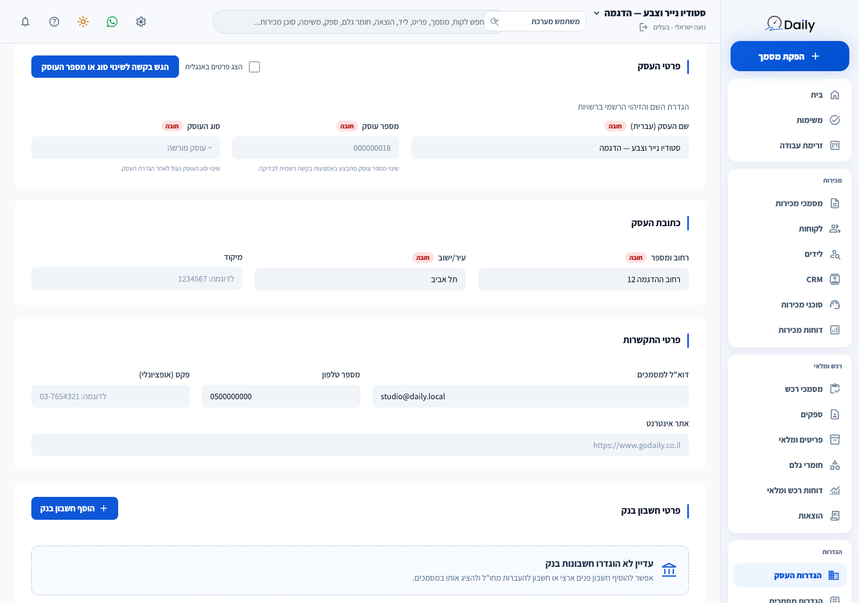
Task: Click the user label נועה ישראלי - בעלים
Action: click(679, 27)
